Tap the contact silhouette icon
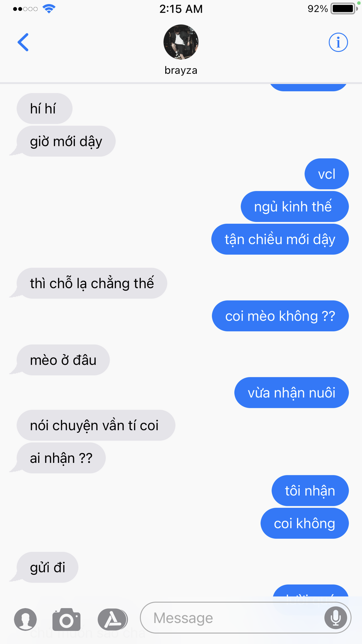 point(25,619)
